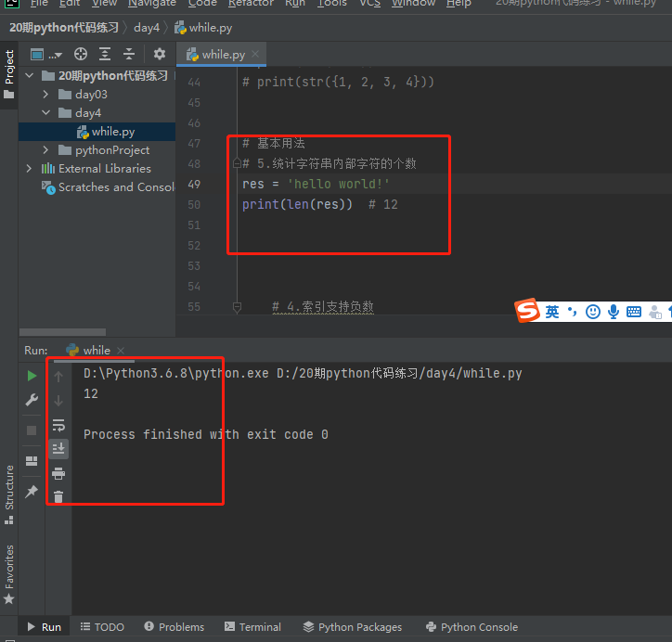672x642 pixels.
Task: Open the VCS menu
Action: click(369, 4)
